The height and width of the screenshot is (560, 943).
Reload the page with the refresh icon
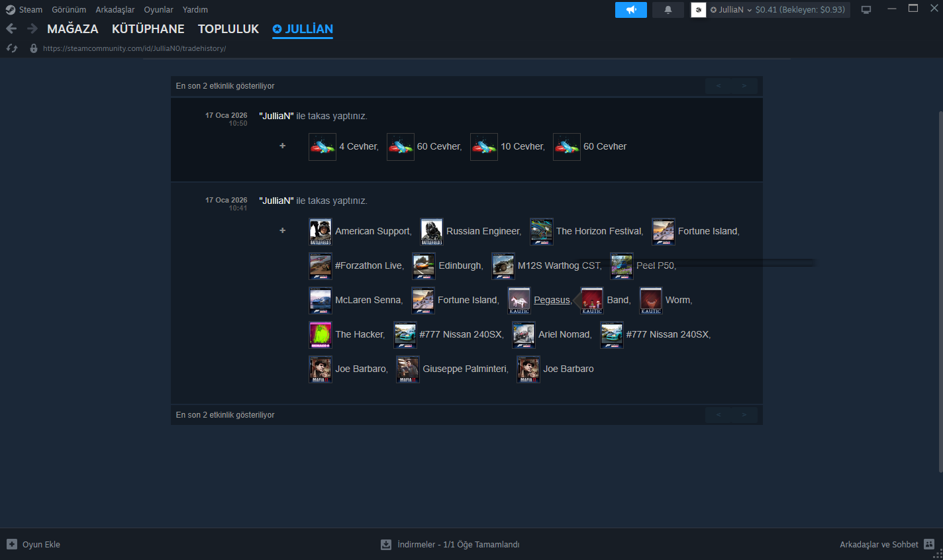pyautogui.click(x=11, y=48)
